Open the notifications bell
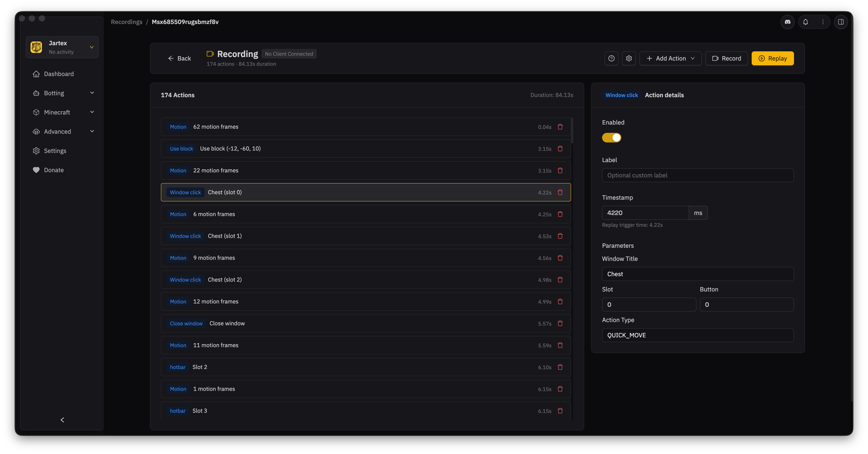Viewport: 868px width, 454px height. click(x=805, y=22)
